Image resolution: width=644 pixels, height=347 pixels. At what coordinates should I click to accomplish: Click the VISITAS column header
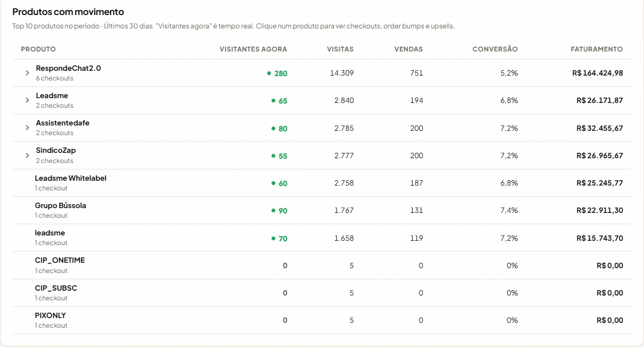coord(340,49)
